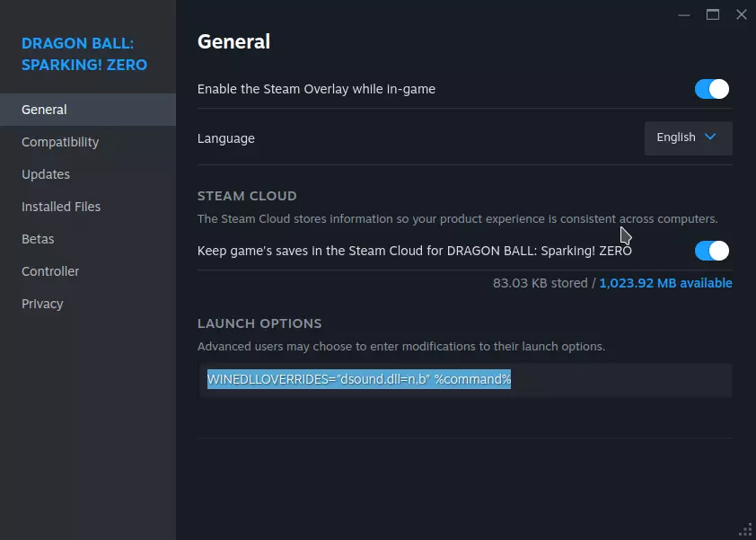Switch to the Updates tab
756x540 pixels.
pos(46,174)
